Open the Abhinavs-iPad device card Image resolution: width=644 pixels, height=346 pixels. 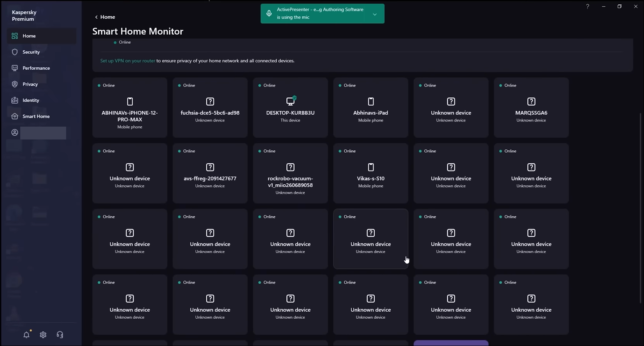[371, 108]
